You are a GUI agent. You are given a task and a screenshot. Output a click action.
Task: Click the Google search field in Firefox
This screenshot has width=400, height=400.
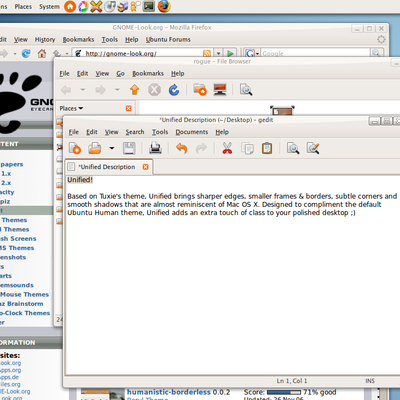[x=315, y=53]
